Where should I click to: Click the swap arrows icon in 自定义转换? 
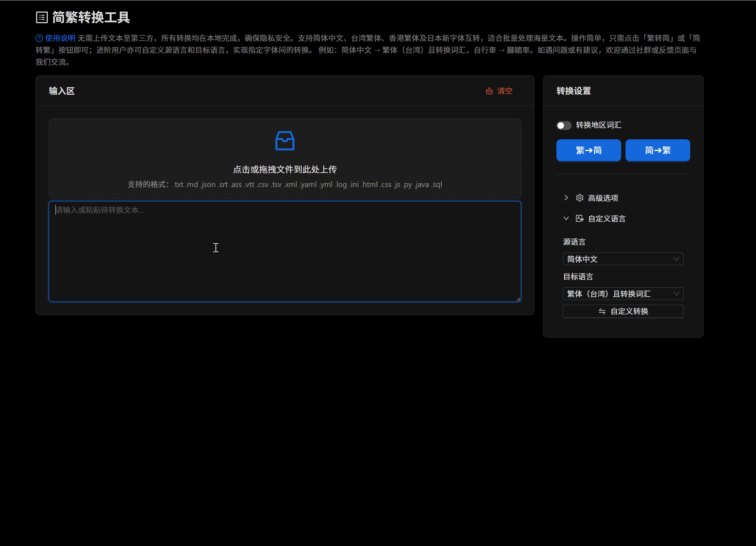(x=602, y=312)
